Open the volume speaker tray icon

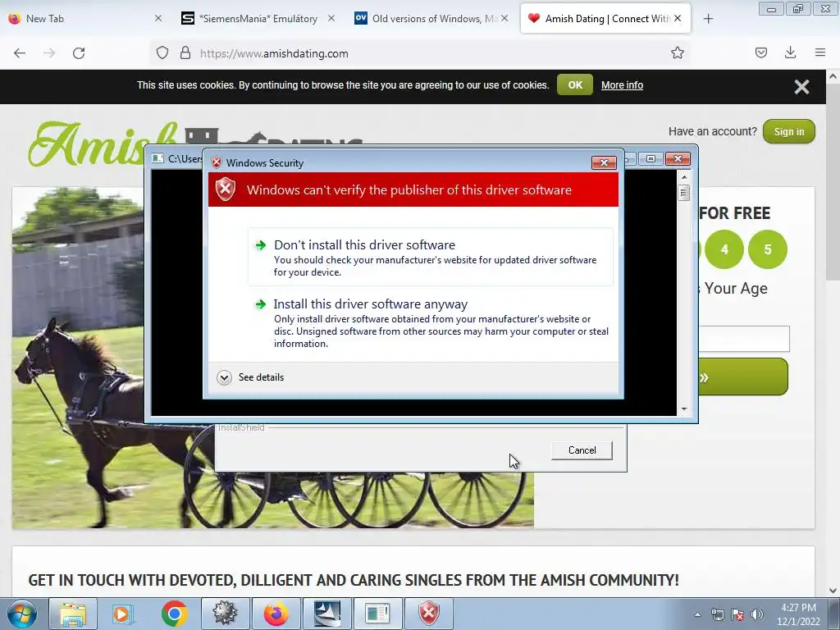pos(757,614)
